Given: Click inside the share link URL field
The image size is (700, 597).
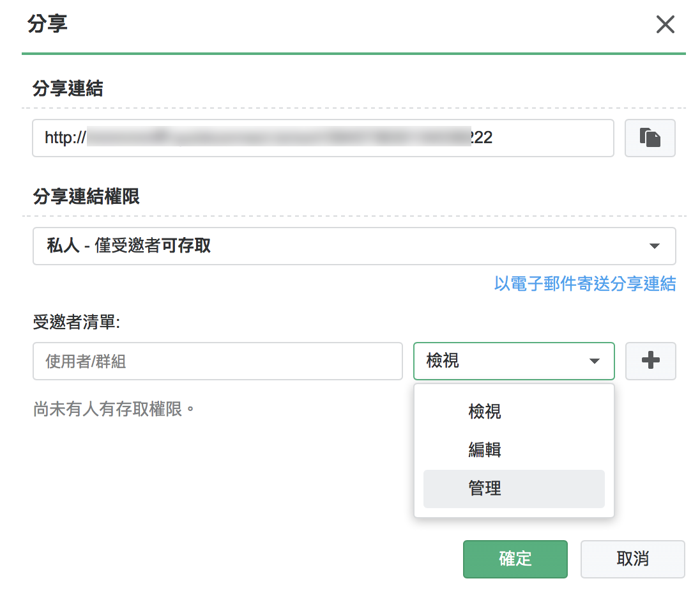Looking at the screenshot, I should (323, 138).
